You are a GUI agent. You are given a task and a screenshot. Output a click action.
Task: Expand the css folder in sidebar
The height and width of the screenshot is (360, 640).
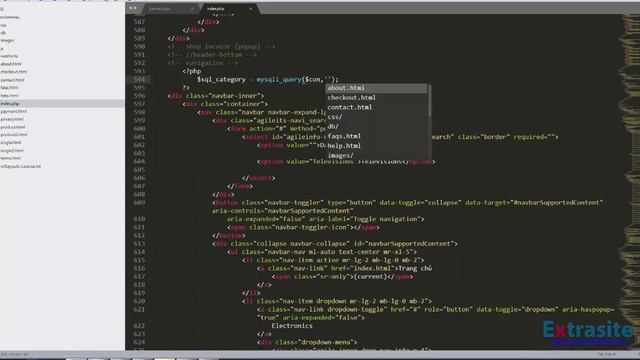pos(4,25)
